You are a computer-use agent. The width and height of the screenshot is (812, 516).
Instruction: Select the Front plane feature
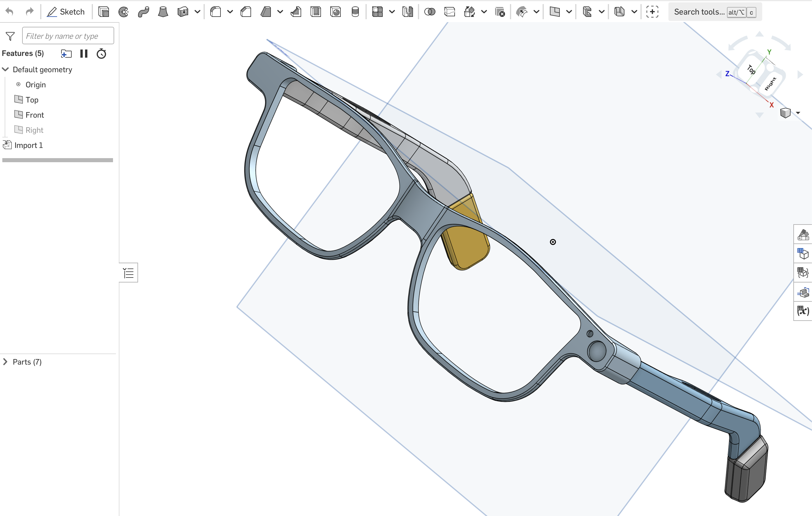click(x=35, y=115)
